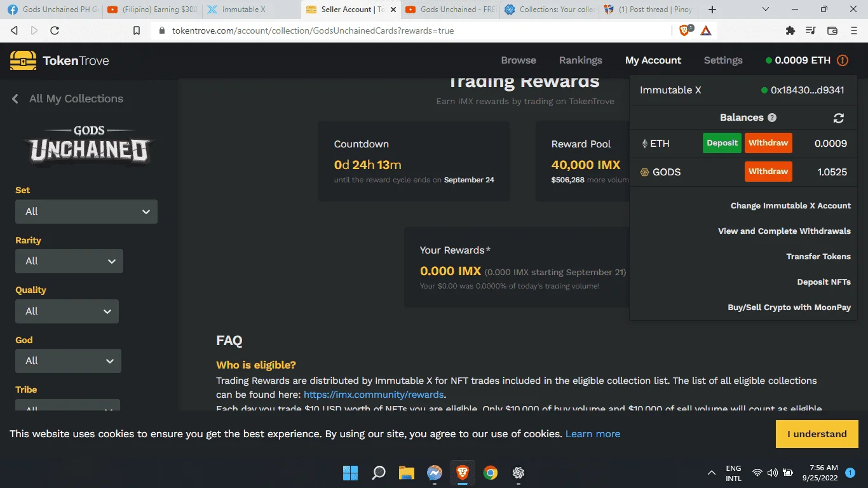This screenshot has width=868, height=488.
Task: Refresh balances with the circular arrows icon
Action: (x=839, y=118)
